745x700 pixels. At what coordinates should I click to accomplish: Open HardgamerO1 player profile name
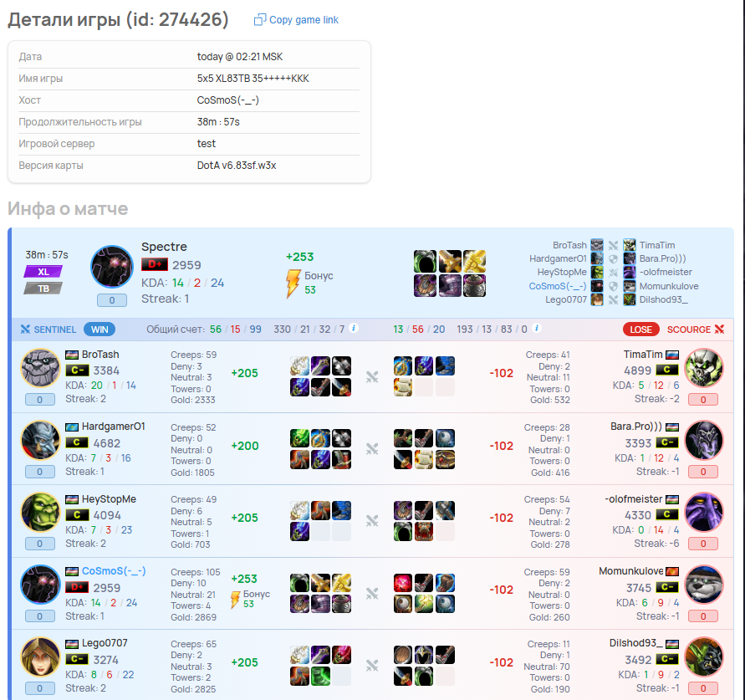point(113,427)
